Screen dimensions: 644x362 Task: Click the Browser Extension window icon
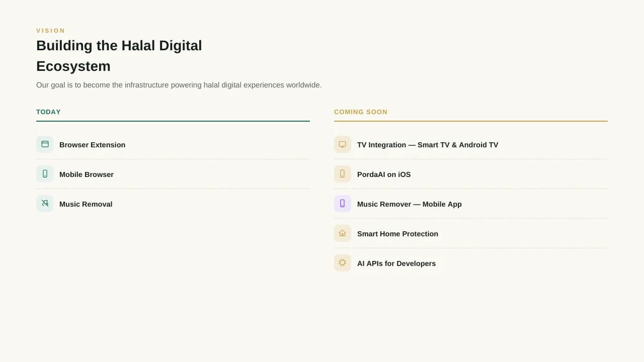[45, 144]
